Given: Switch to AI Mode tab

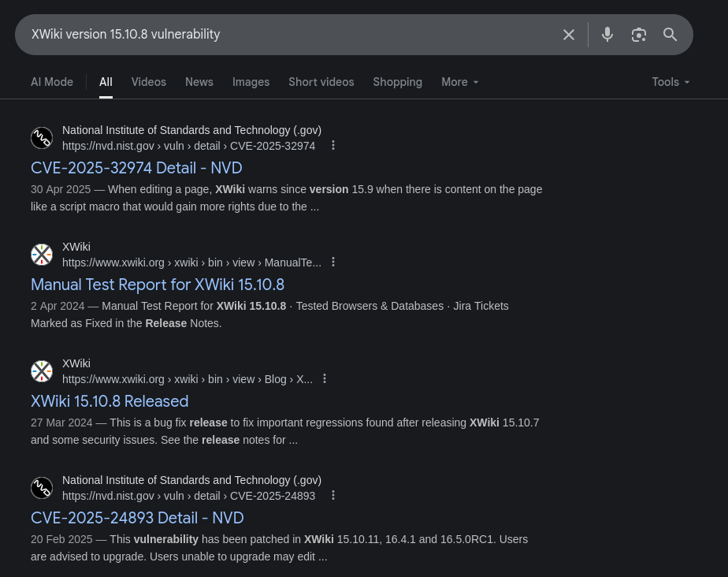Looking at the screenshot, I should tap(52, 82).
